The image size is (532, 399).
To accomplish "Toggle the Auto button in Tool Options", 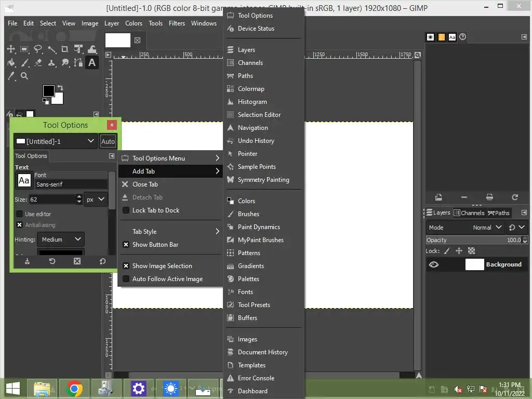I will [x=108, y=141].
